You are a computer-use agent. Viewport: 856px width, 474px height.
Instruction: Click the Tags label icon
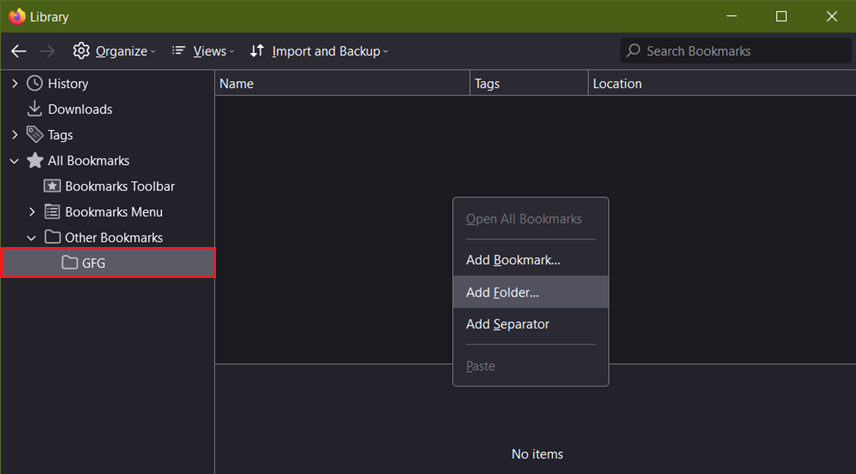click(x=35, y=134)
